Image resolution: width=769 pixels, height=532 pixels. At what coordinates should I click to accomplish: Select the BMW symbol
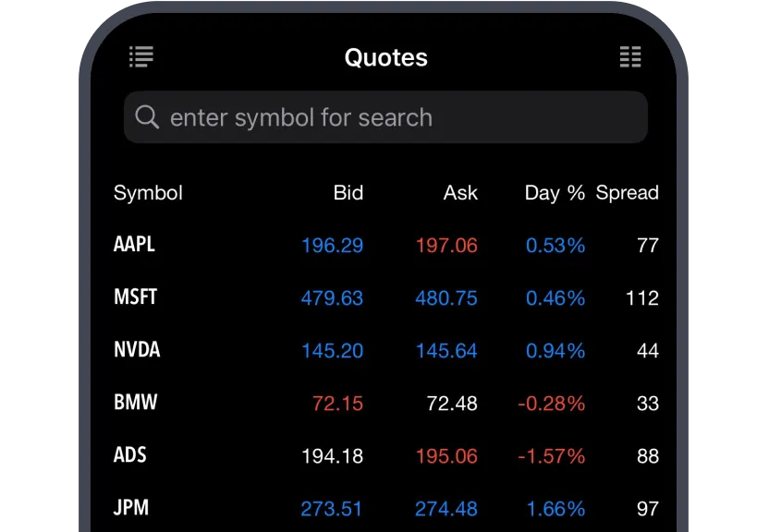click(x=135, y=403)
